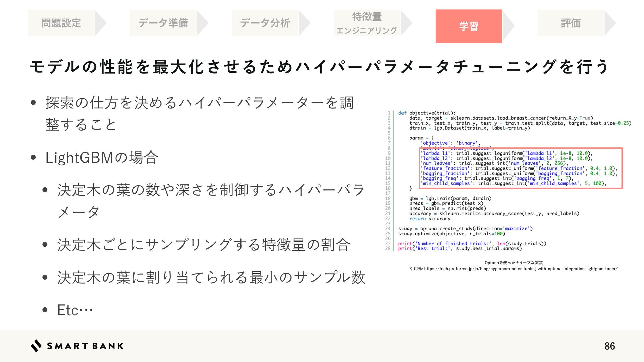Click arrow after データ分析 step
644x362 pixels.
[x=304, y=23]
